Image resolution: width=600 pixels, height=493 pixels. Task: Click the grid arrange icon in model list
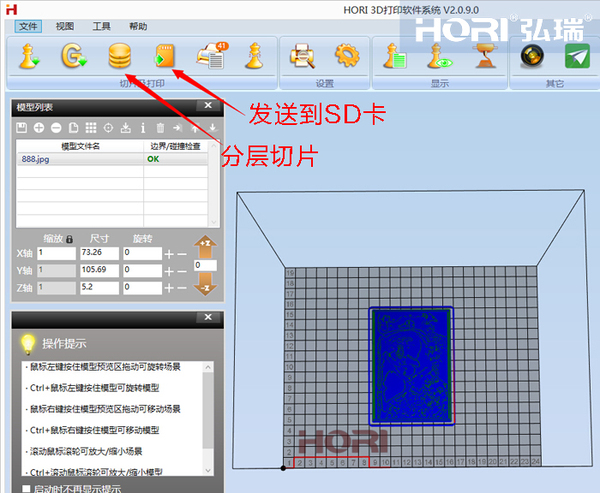(91, 128)
